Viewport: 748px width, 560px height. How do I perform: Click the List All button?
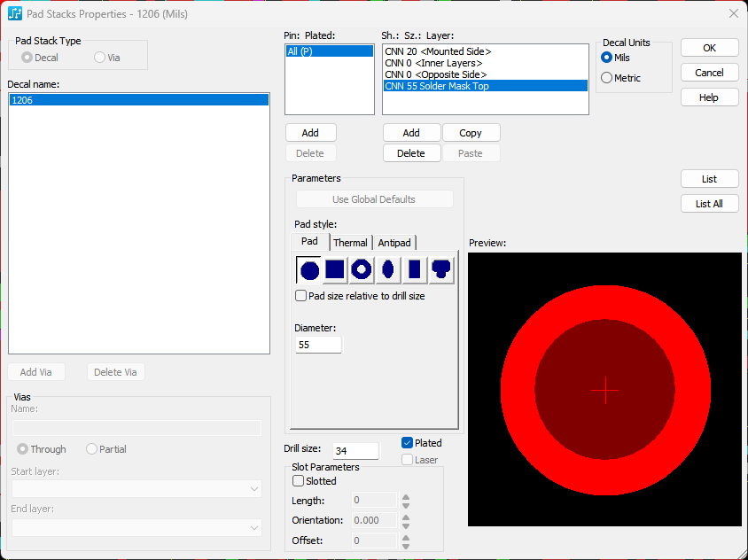click(x=709, y=204)
